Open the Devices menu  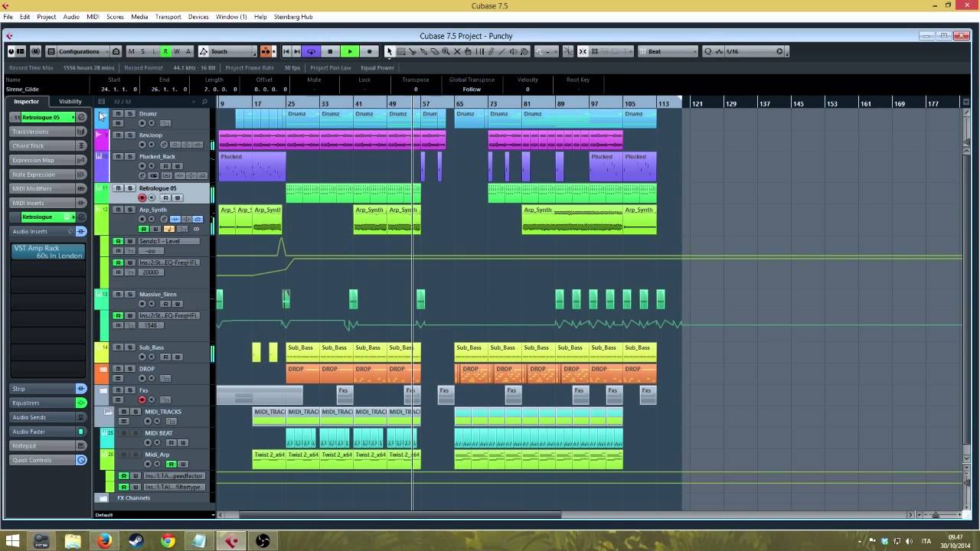click(198, 17)
